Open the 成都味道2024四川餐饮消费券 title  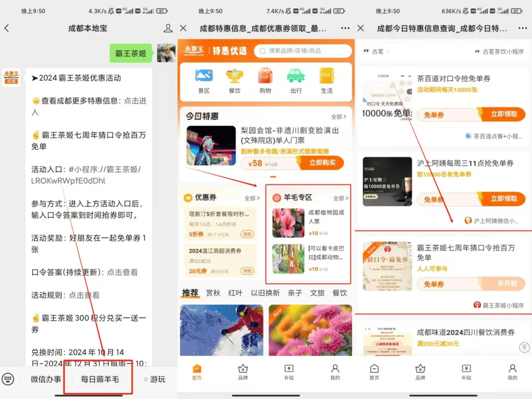tap(465, 332)
